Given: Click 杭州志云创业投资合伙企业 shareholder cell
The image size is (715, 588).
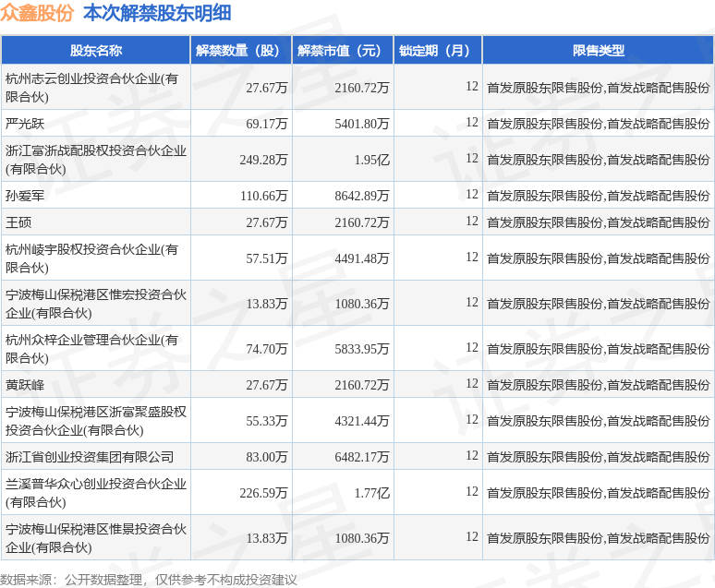Looking at the screenshot, I should click(92, 87).
